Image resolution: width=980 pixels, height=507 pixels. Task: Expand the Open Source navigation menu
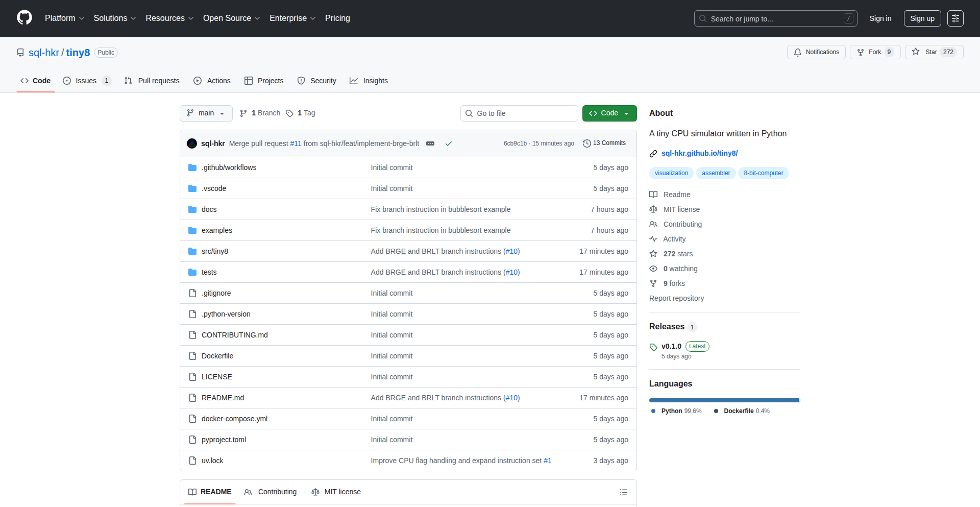pyautogui.click(x=231, y=18)
